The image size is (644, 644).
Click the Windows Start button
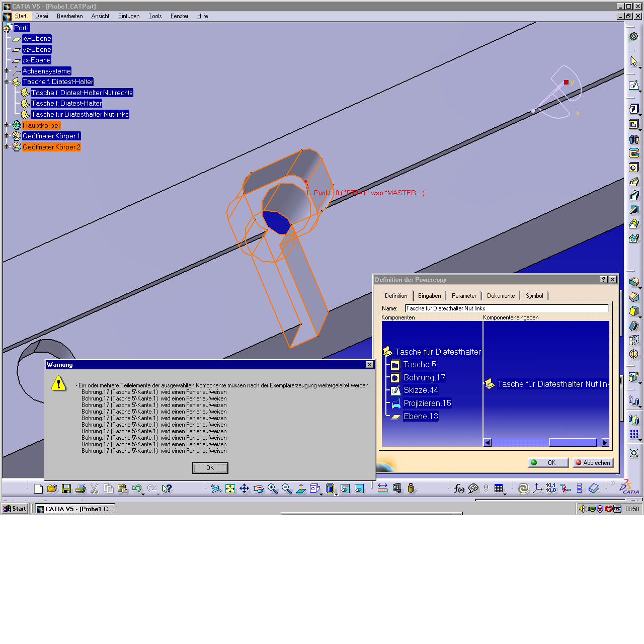(x=15, y=509)
